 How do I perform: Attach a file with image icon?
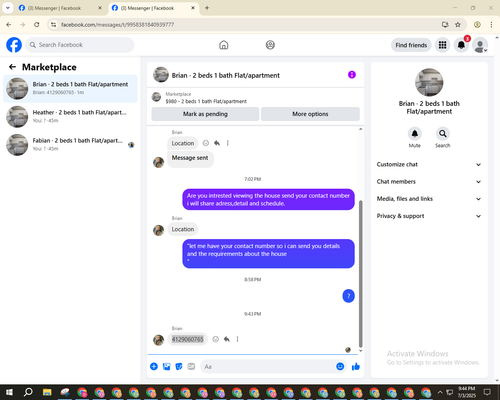166,367
